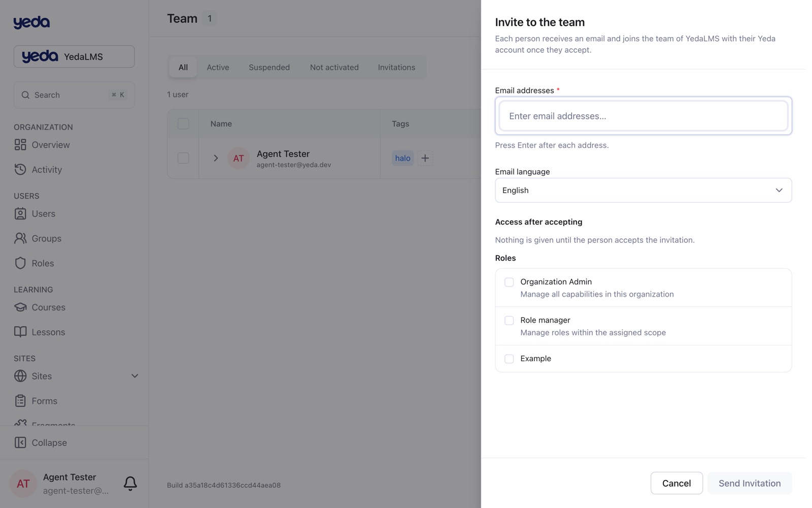Click the Search box in sidebar

(74, 95)
